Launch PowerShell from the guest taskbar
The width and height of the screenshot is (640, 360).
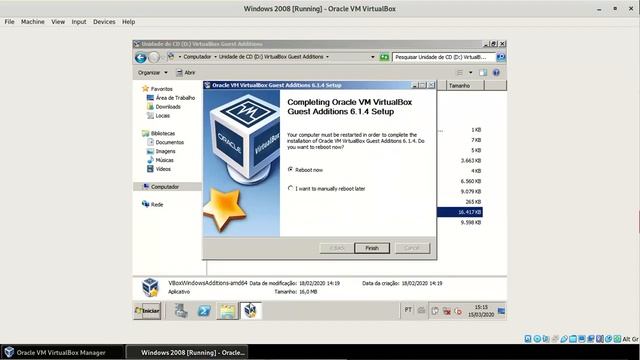point(204,311)
